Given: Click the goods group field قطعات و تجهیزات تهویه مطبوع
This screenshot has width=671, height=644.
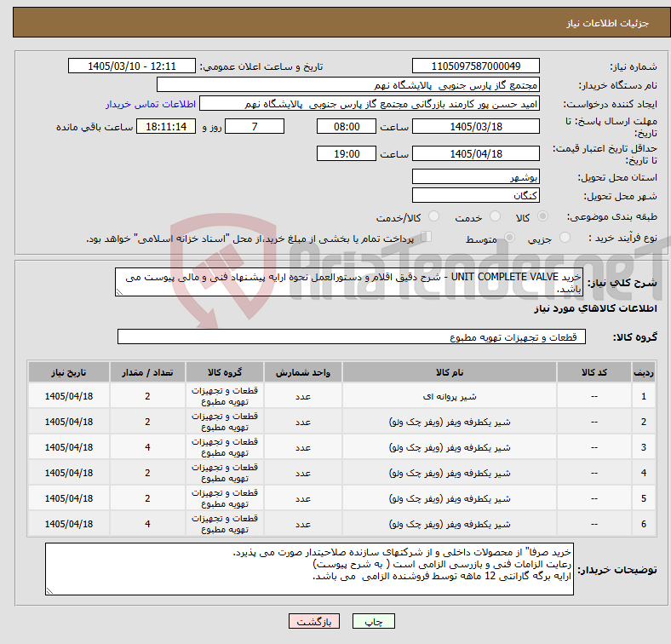Looking at the screenshot, I should point(352,337).
